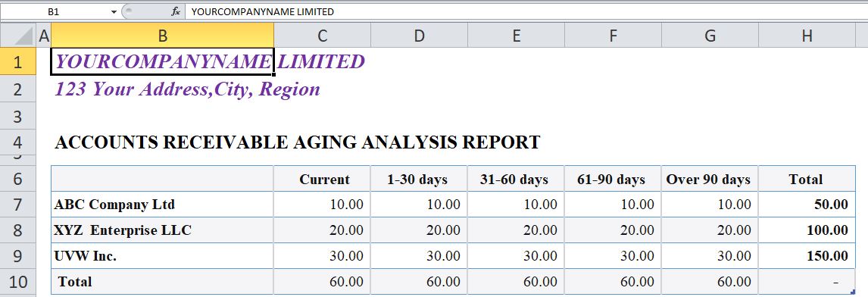Viewport: 868px width, 297px height.
Task: Click the formula bar with YOURCOMPANYNAME LIMITED
Action: pos(526,11)
